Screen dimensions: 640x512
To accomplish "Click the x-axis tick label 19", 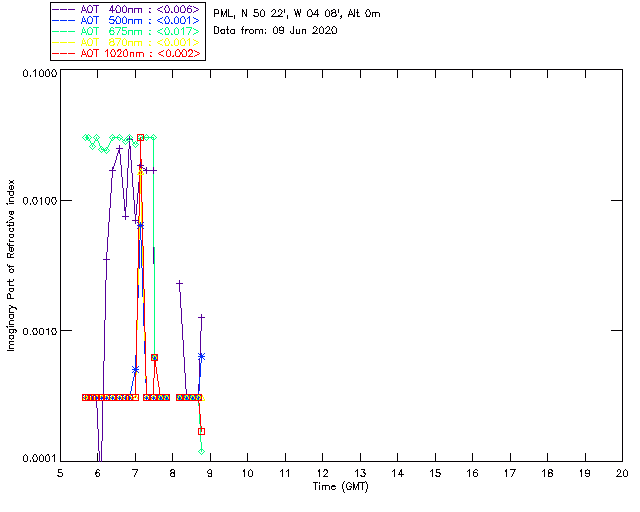I will (x=585, y=473).
